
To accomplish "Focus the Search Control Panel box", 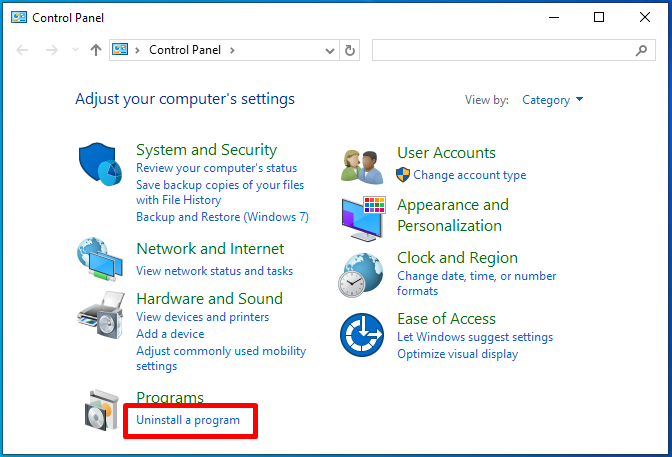I will (x=513, y=50).
